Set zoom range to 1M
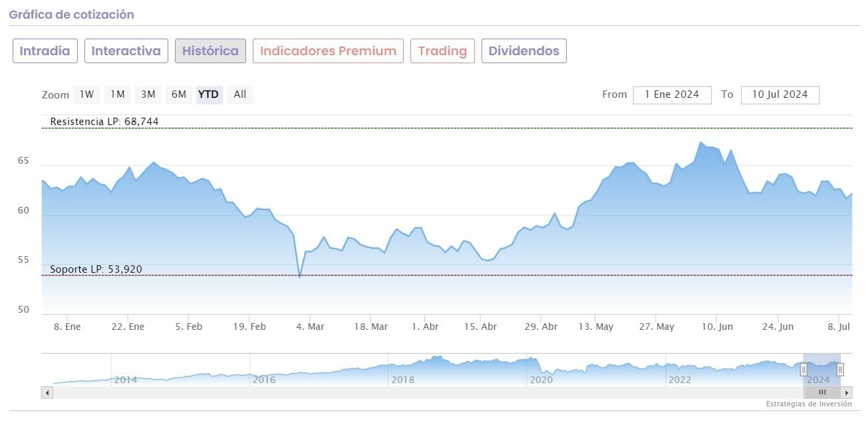 [x=118, y=94]
